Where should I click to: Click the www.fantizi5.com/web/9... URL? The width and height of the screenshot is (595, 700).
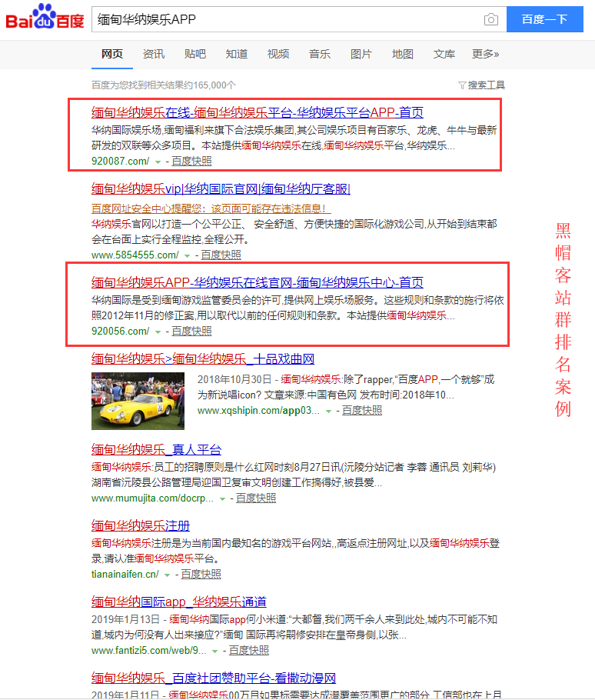[x=149, y=651]
